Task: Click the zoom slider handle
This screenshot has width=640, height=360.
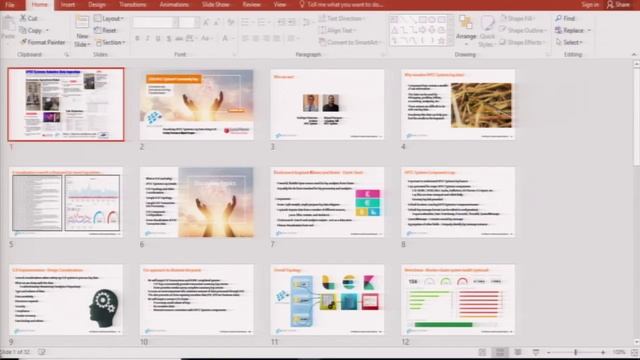Action: point(576,352)
